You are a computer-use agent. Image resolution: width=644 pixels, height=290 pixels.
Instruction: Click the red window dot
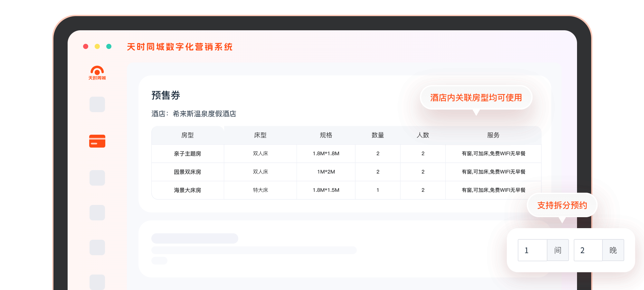[x=86, y=46]
